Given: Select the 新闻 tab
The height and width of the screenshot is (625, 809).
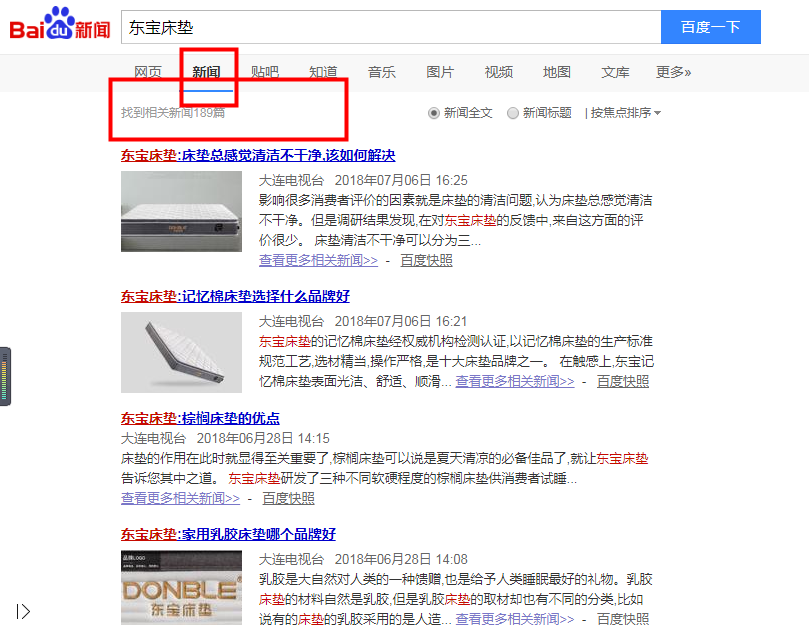Looking at the screenshot, I should tap(206, 72).
